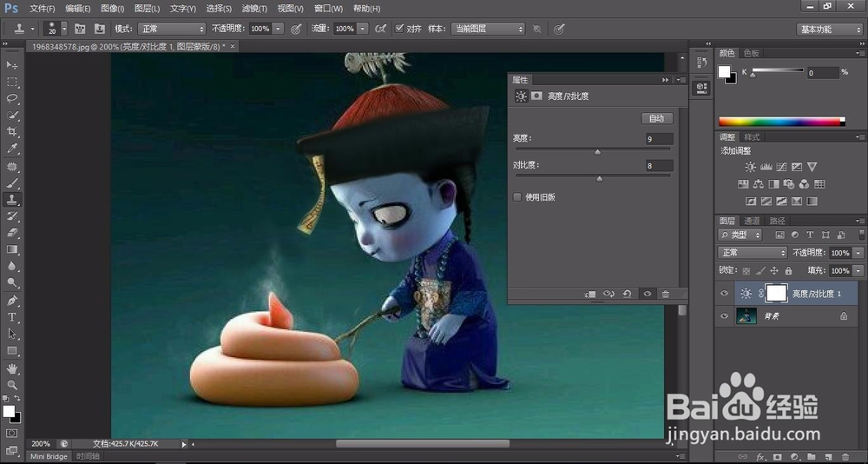Hide the Brightness/Contrast 1 layer

pos(724,293)
